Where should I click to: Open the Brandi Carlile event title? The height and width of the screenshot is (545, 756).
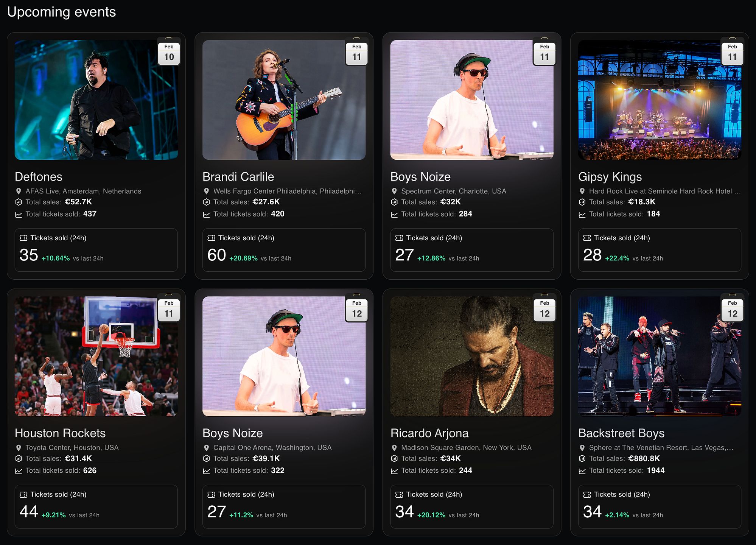click(x=238, y=177)
